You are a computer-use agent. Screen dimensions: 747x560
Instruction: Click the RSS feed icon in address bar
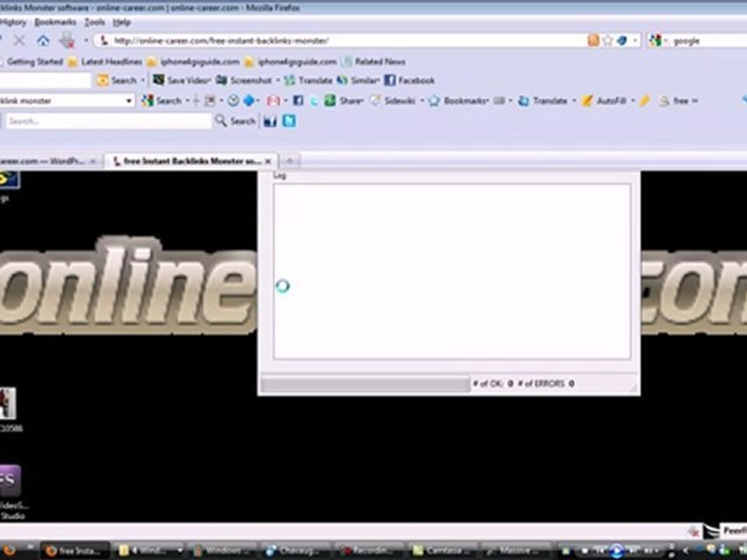click(593, 40)
